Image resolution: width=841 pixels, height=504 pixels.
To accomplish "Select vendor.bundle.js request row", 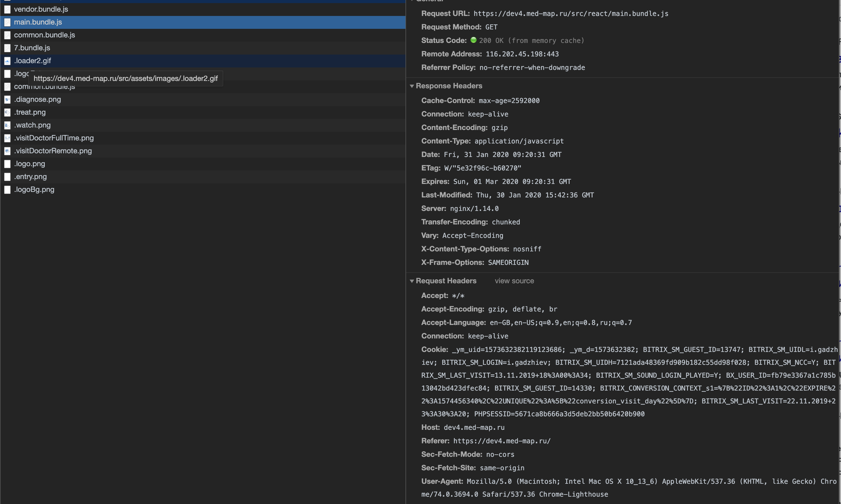I will [203, 10].
